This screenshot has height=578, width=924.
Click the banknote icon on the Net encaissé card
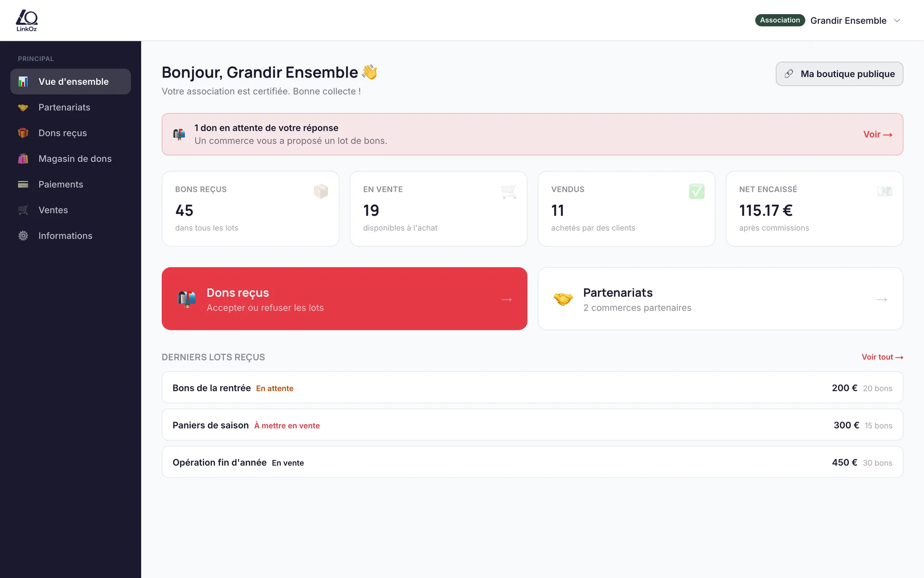click(885, 191)
